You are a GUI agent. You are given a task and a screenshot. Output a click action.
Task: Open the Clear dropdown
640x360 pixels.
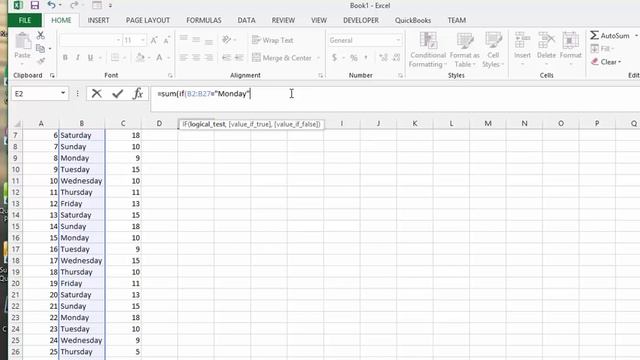pyautogui.click(x=606, y=62)
